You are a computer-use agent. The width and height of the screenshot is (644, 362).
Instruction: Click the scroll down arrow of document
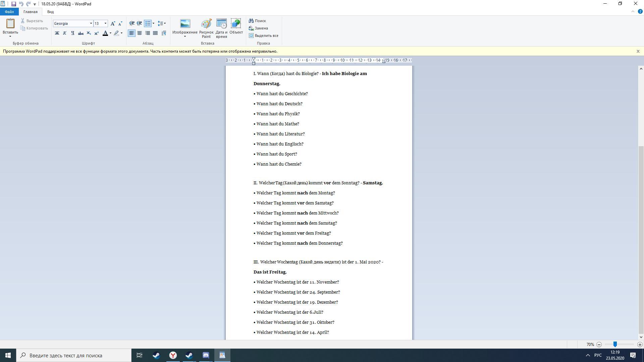point(641,337)
